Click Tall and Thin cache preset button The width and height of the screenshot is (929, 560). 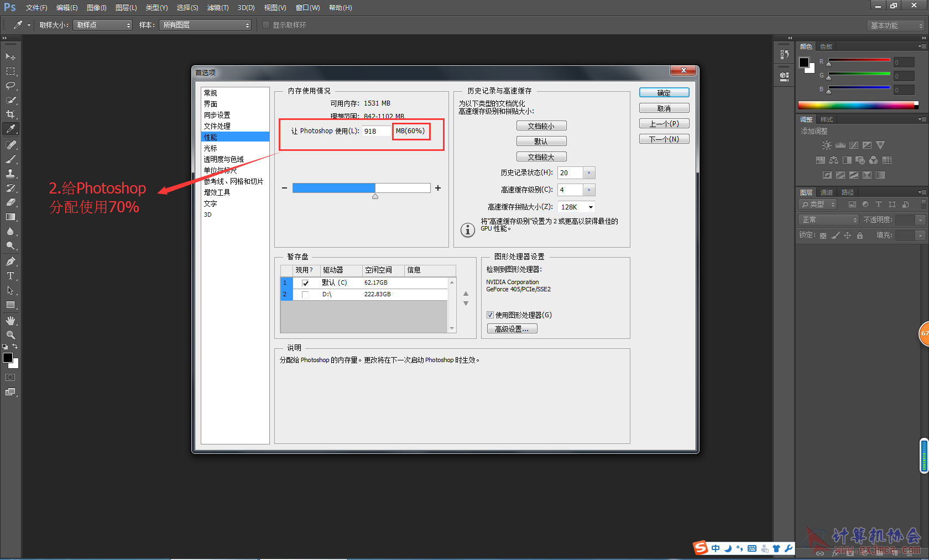click(x=541, y=126)
